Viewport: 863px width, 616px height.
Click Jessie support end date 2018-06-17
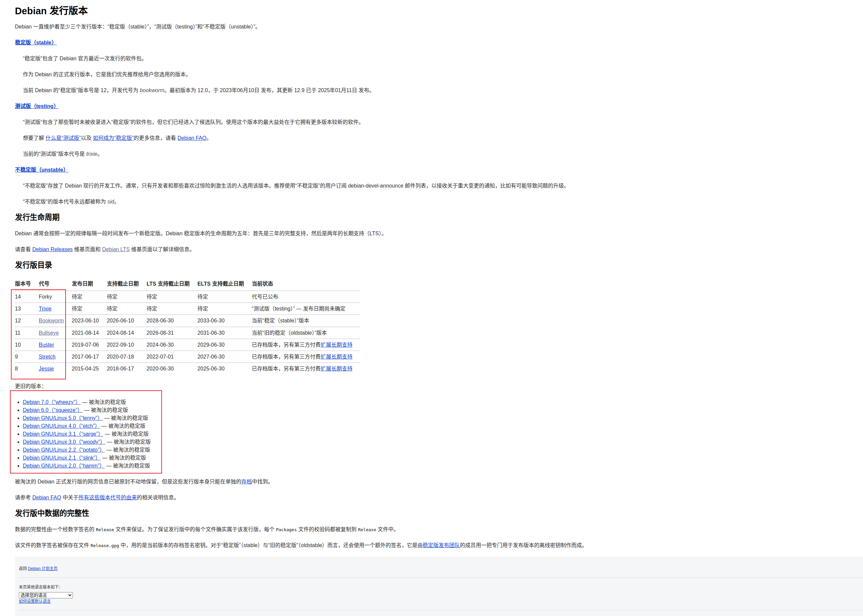121,369
